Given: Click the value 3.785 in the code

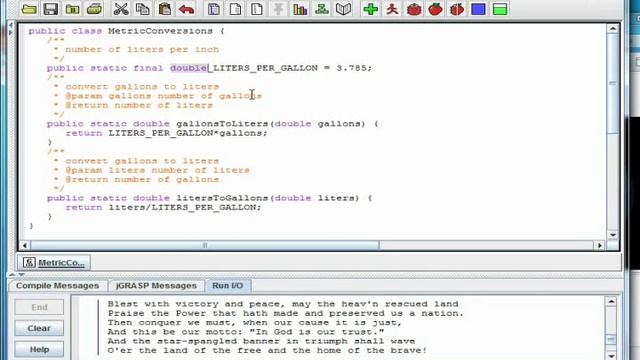Looking at the screenshot, I should click(352, 68).
